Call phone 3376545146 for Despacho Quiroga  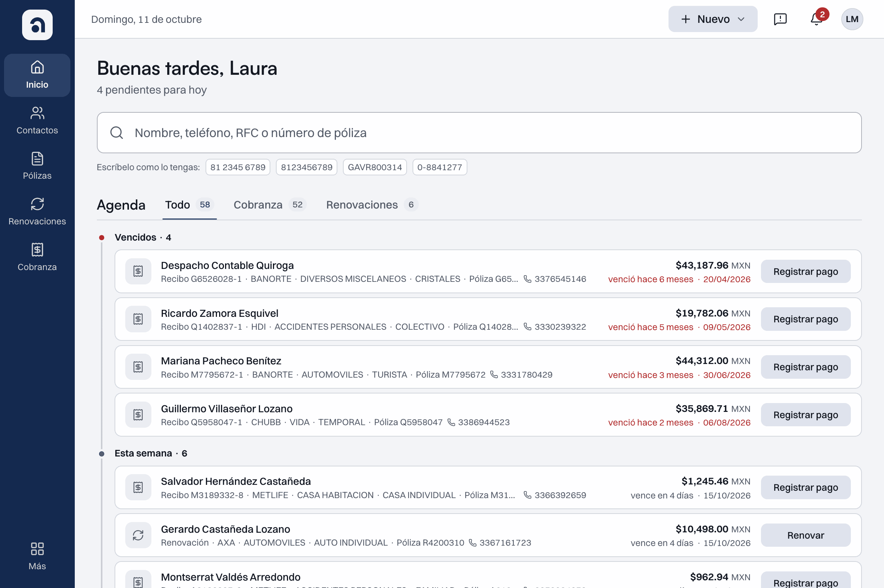(x=554, y=279)
